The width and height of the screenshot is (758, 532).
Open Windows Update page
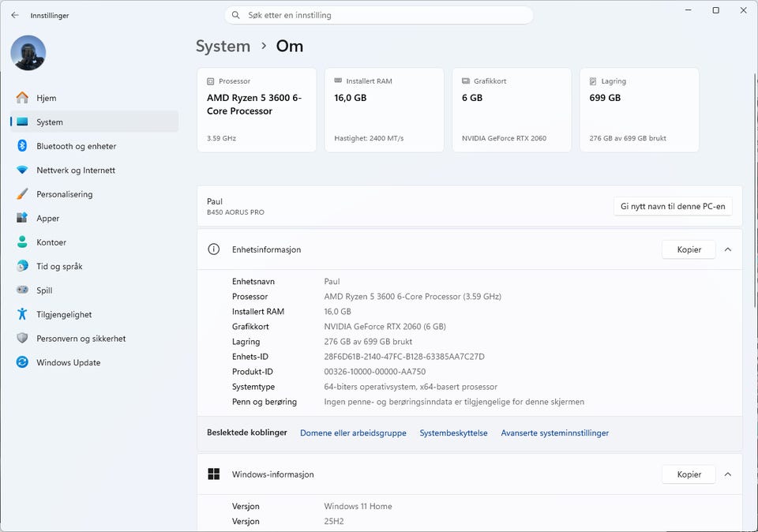pyautogui.click(x=94, y=362)
